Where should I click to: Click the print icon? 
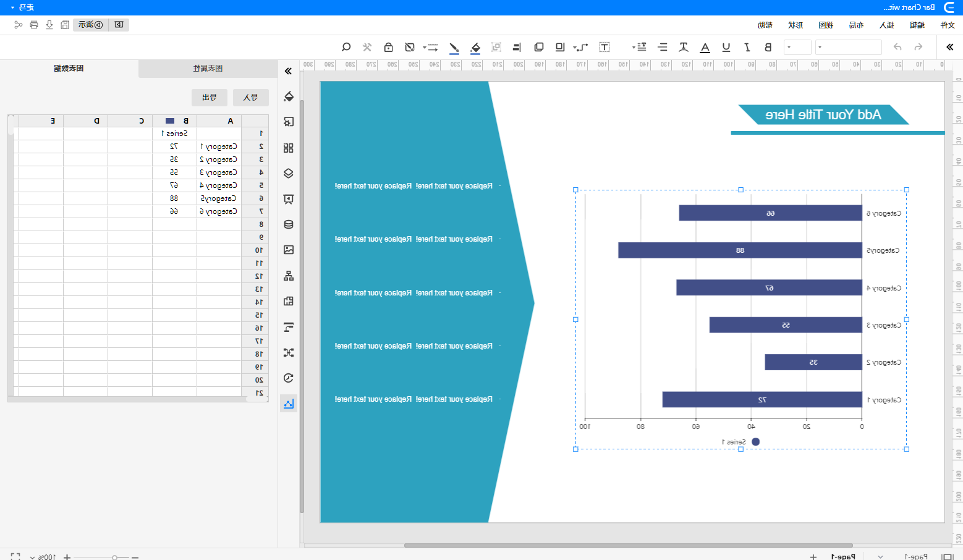click(34, 25)
